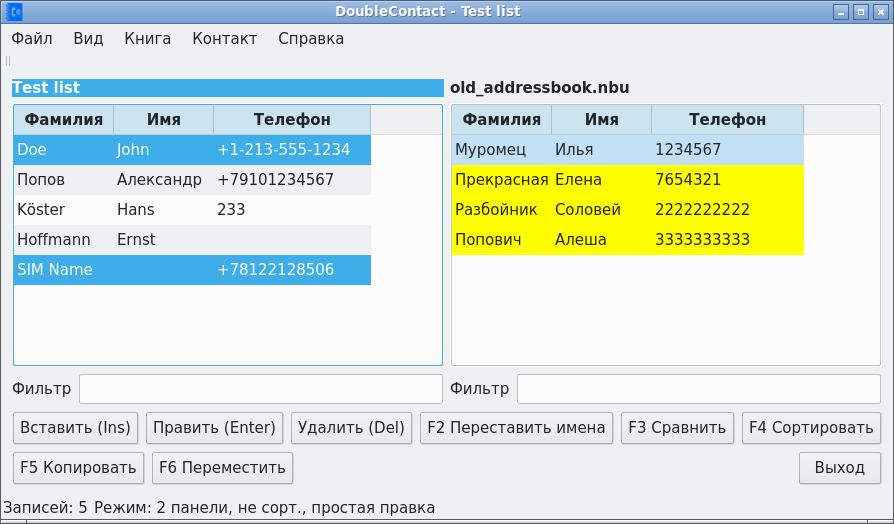Click left panel Имя column header

164,120
